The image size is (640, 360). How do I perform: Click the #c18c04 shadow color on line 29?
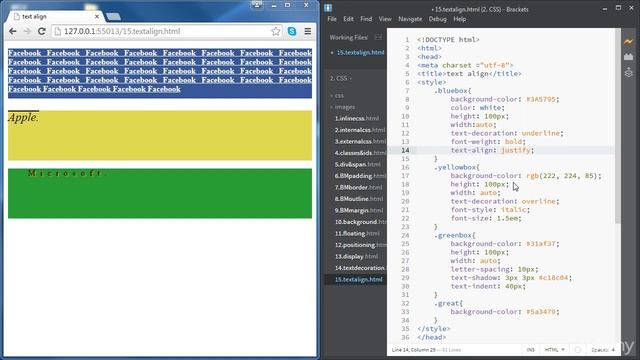tap(553, 278)
